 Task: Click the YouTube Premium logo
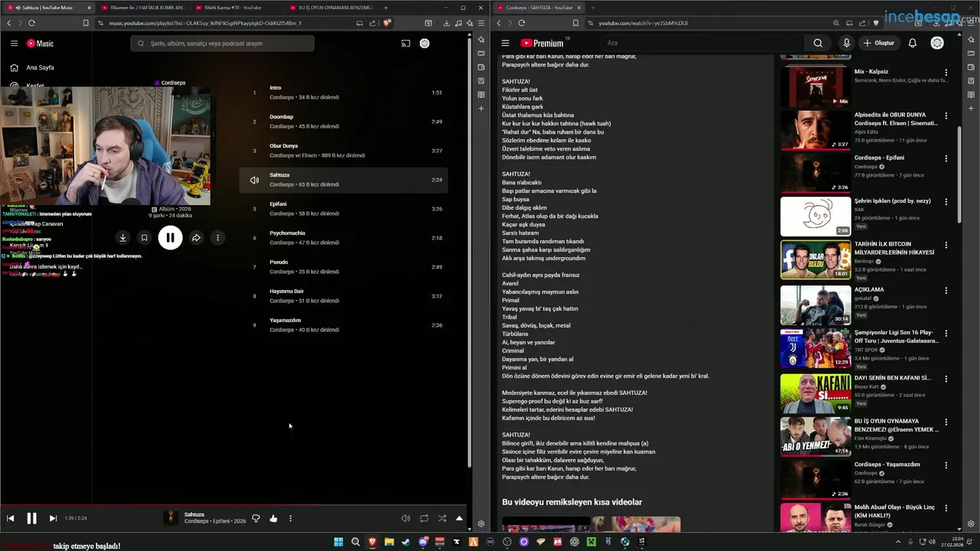click(x=542, y=44)
